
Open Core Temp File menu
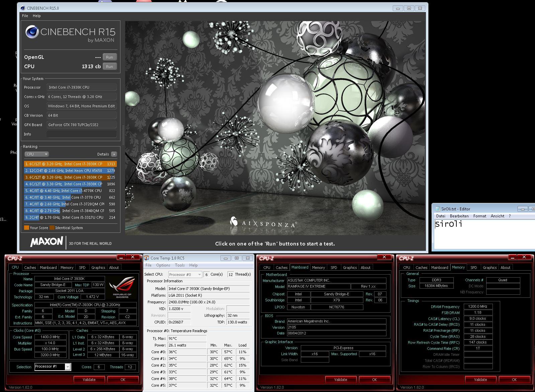149,265
